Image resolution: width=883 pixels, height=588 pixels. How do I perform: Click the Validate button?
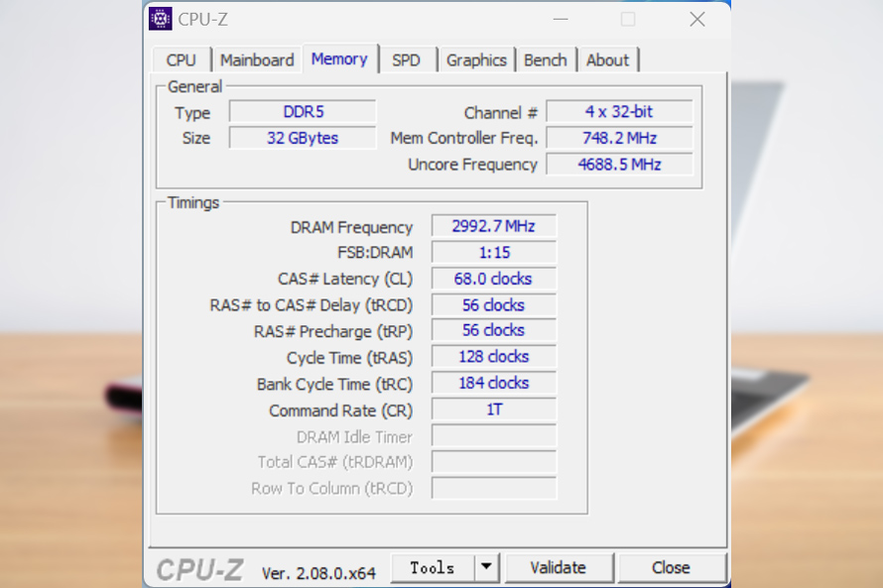pyautogui.click(x=558, y=568)
